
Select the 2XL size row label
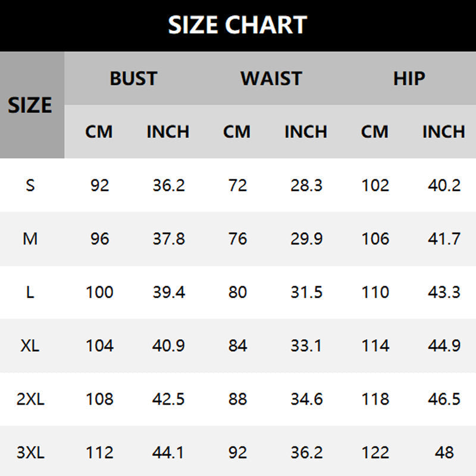click(30, 399)
